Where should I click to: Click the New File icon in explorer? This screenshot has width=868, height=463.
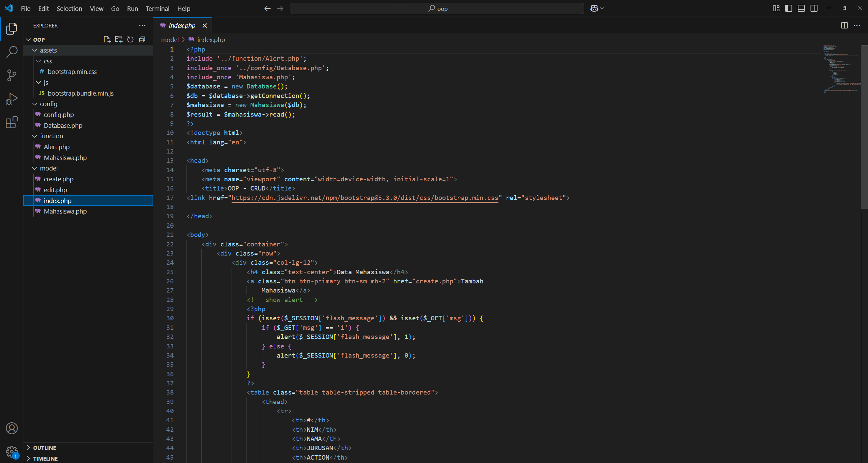pyautogui.click(x=107, y=40)
